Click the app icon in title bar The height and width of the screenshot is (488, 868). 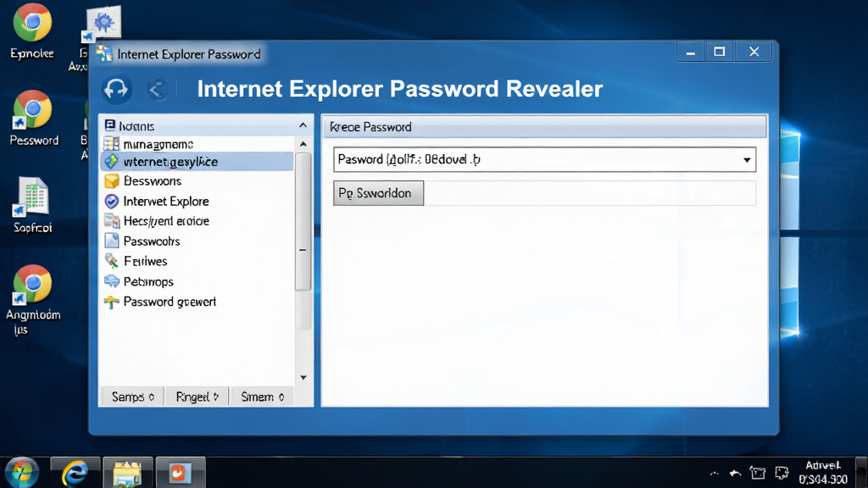(x=104, y=53)
